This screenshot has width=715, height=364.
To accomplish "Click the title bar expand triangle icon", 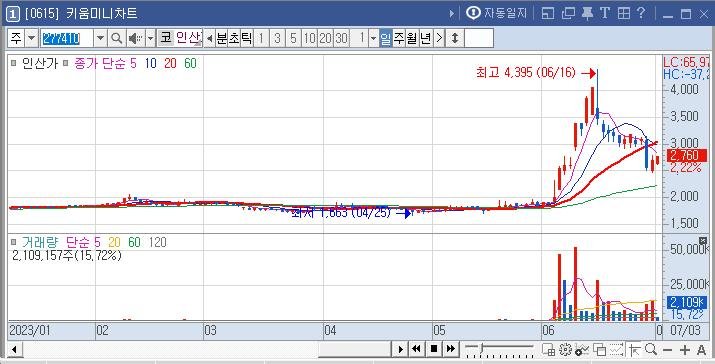I will 451,14.
